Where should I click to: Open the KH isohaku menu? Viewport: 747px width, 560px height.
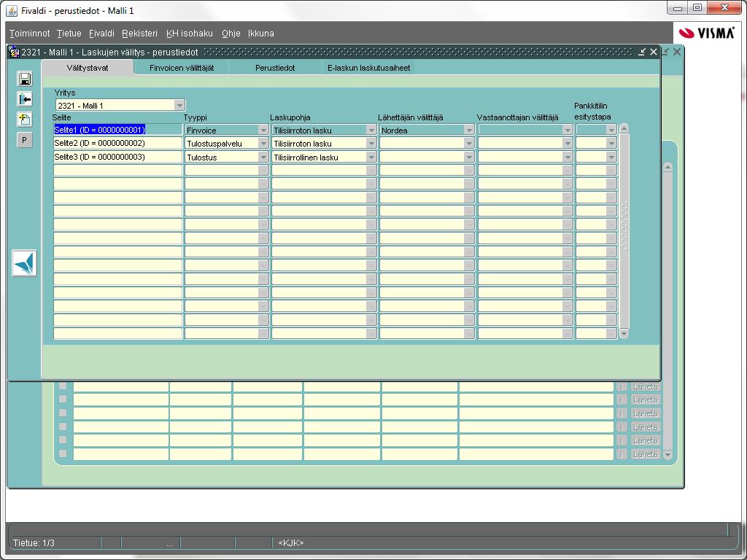coord(190,34)
